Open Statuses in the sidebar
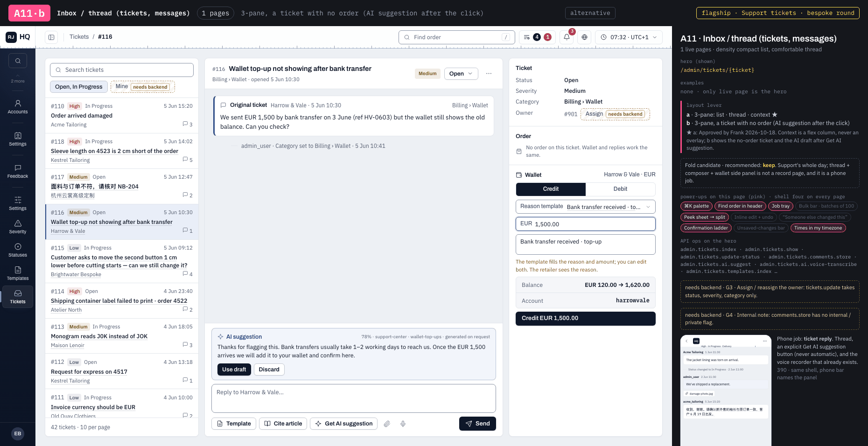Viewport: 868px width, 446px height. tap(18, 250)
